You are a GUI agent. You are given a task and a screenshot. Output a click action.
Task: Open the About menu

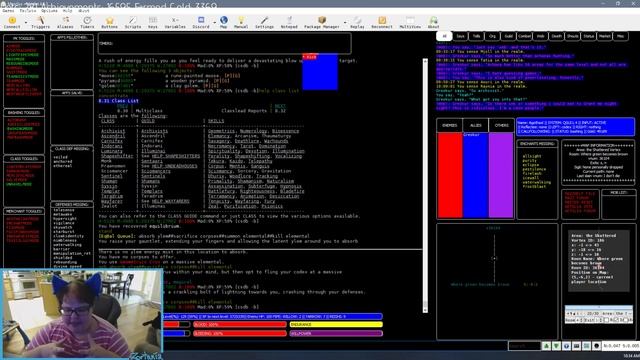point(84,11)
